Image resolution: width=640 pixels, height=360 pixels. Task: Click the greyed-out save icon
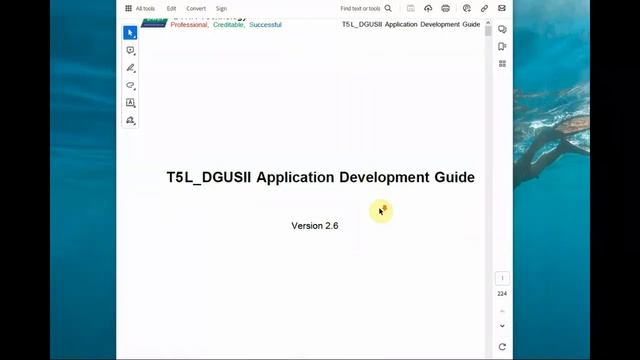[411, 8]
